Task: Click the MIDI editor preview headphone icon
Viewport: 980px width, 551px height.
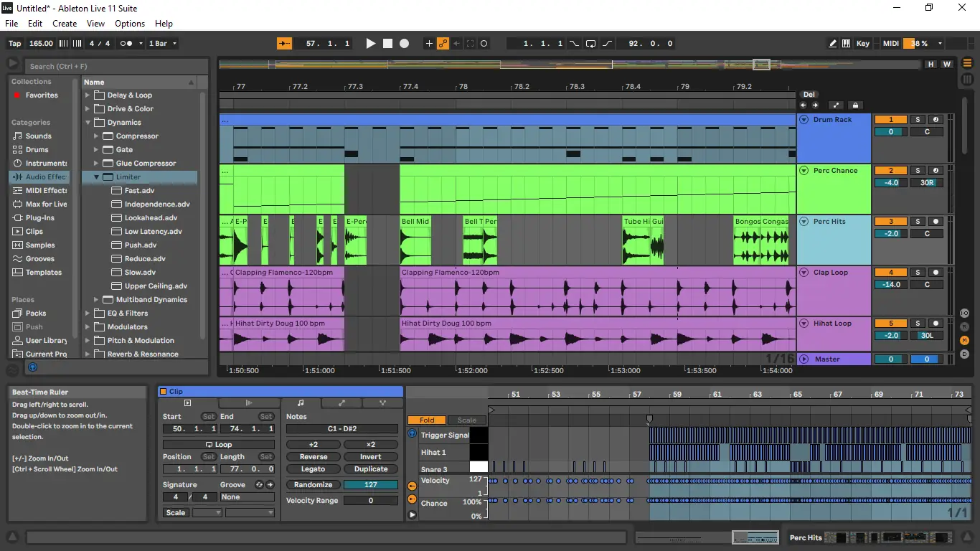Action: tap(412, 434)
